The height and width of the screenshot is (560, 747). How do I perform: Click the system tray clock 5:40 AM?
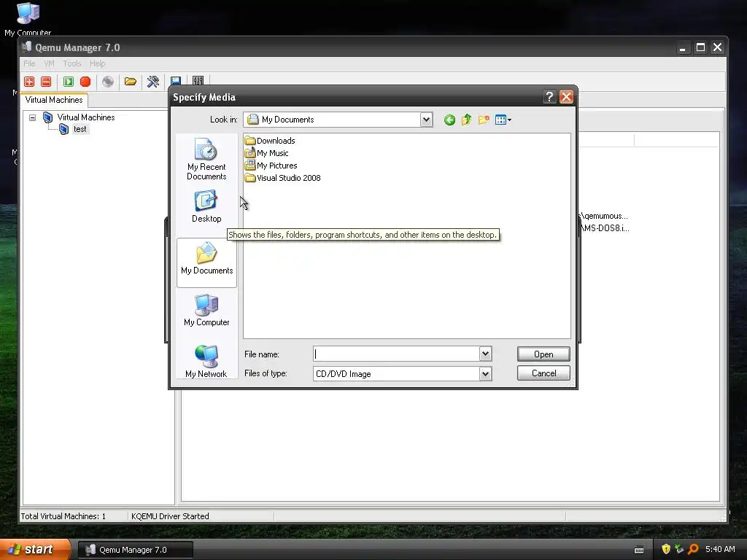tap(720, 550)
